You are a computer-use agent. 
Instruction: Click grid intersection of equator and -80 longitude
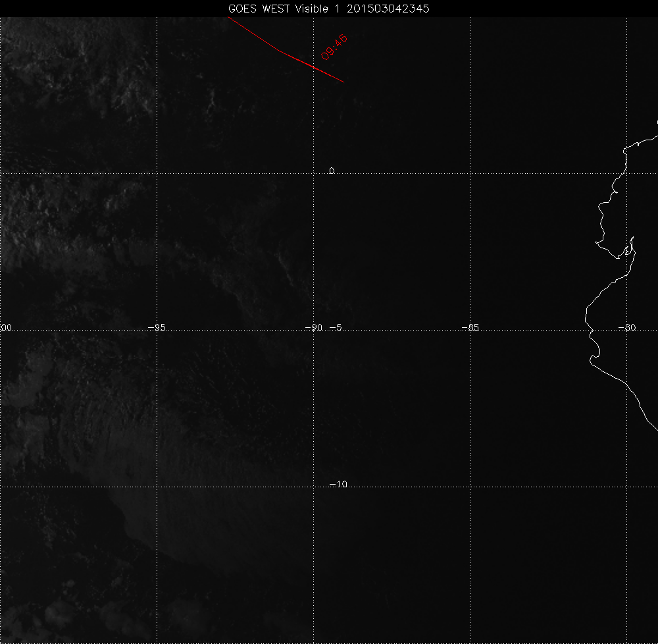[627, 173]
